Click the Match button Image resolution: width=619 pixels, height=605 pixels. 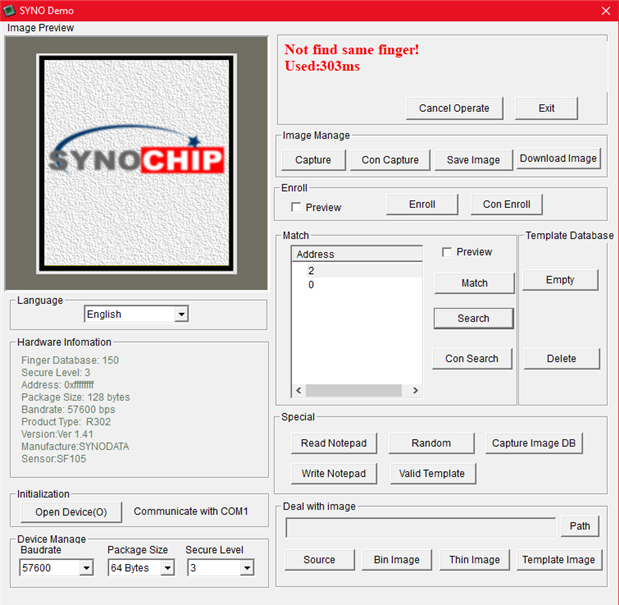[x=475, y=283]
